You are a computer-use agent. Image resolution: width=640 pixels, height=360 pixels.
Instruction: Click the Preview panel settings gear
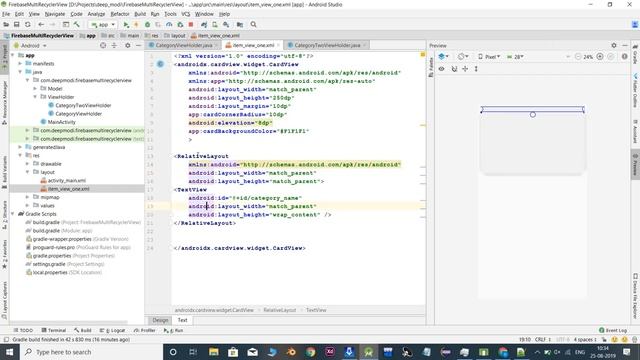point(614,45)
